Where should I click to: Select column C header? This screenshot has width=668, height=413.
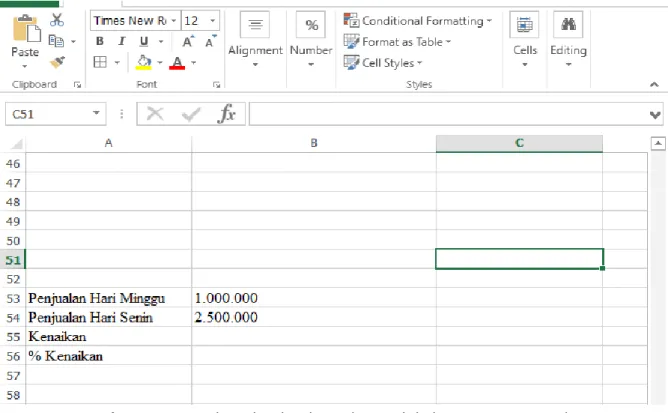point(519,143)
